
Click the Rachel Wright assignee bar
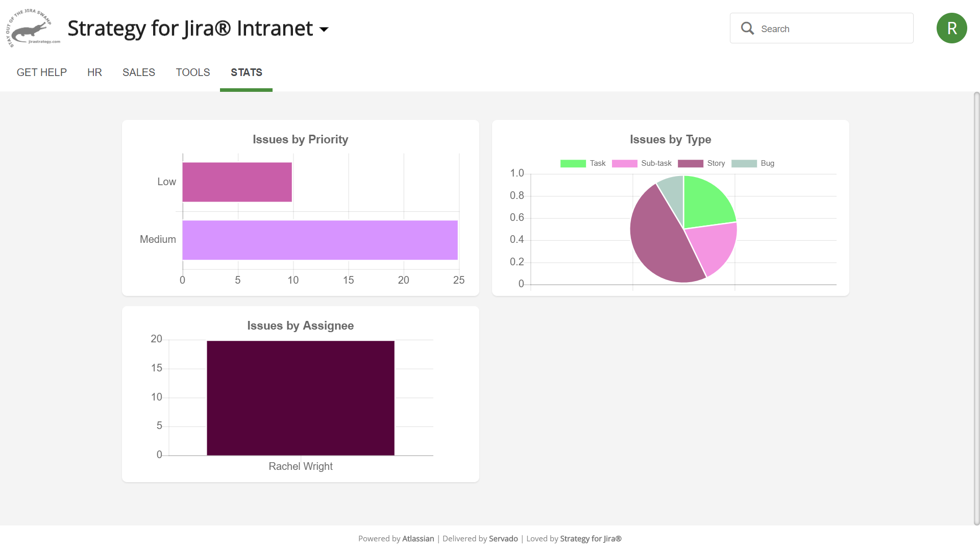[x=301, y=398]
